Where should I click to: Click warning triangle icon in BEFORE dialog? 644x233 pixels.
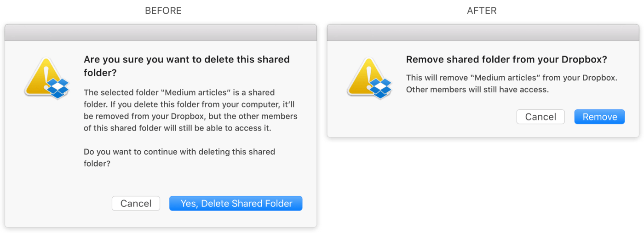43,77
